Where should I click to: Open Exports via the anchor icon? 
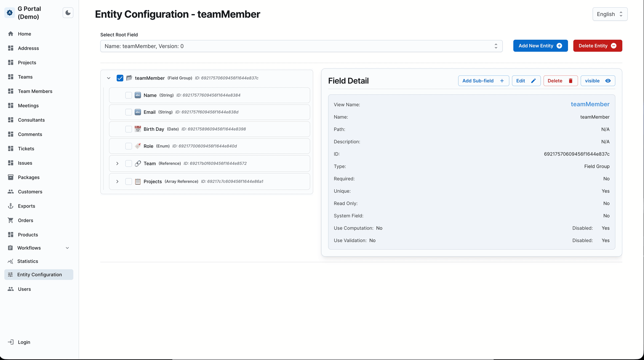11,206
